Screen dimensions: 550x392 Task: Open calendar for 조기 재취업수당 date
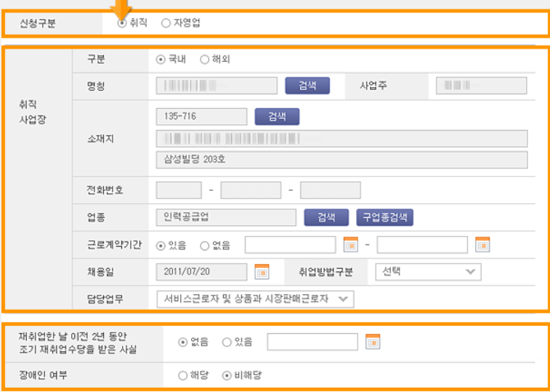pyautogui.click(x=373, y=341)
